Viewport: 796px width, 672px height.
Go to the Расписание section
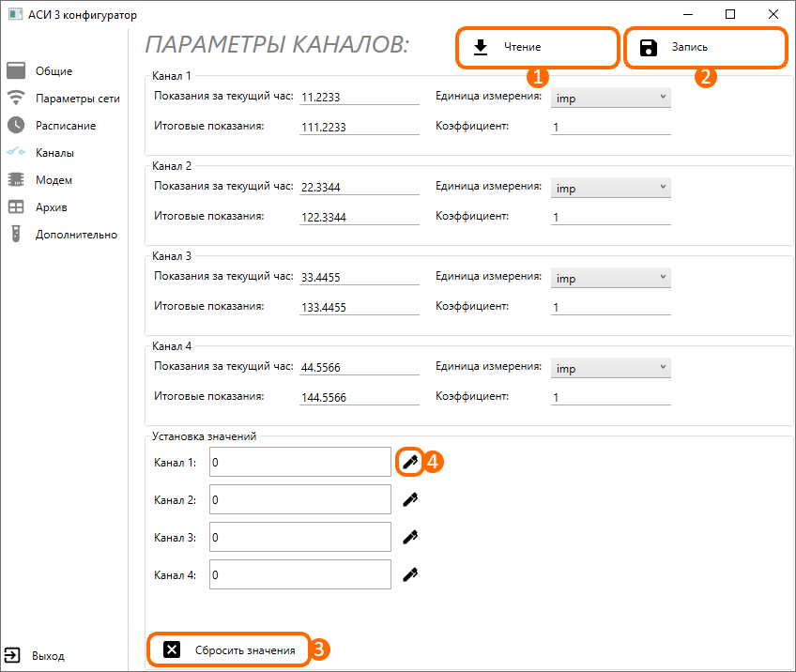[66, 126]
